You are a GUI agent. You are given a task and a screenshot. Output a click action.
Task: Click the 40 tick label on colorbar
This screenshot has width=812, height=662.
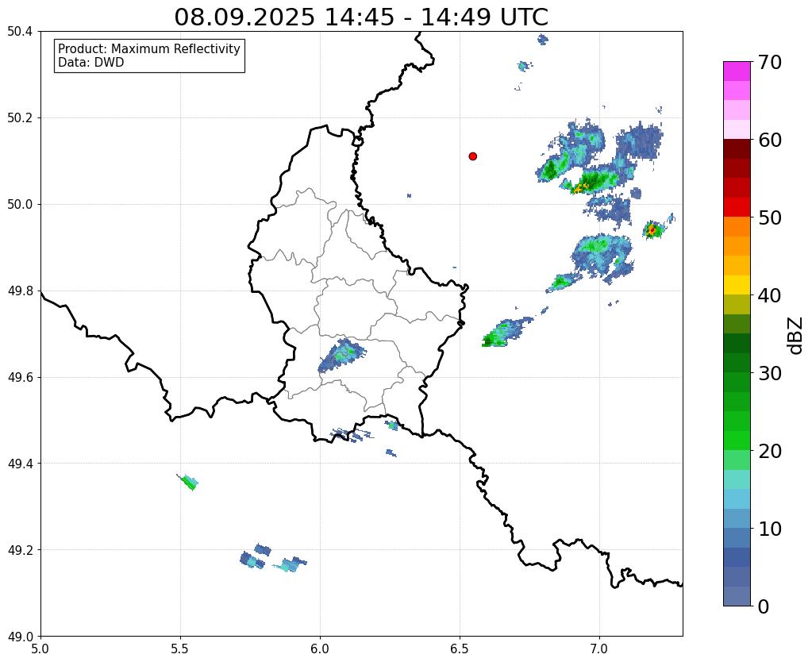point(770,295)
